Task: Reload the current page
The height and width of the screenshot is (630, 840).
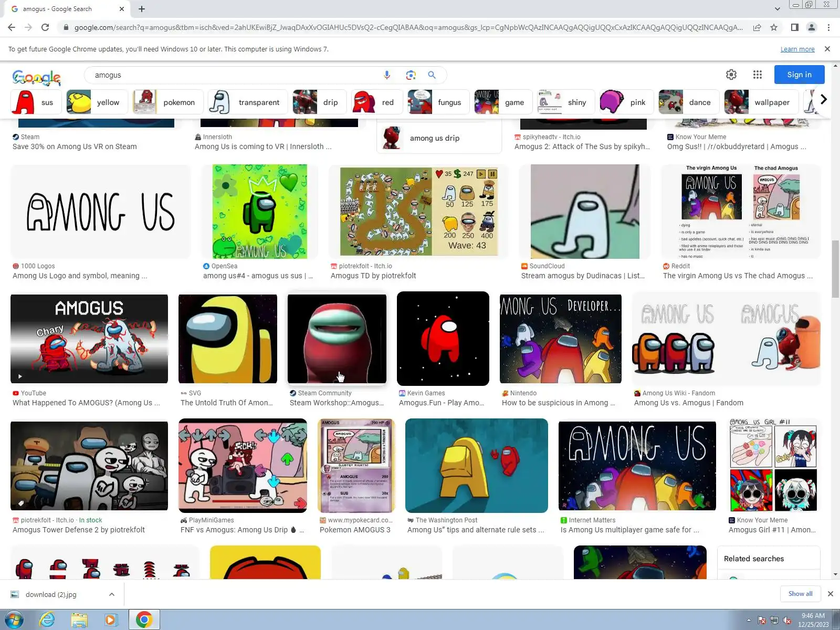Action: pyautogui.click(x=45, y=27)
